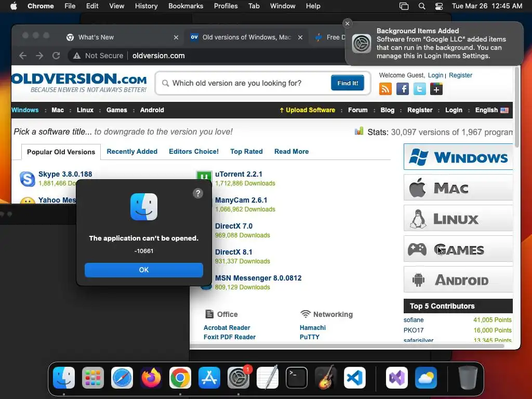Open the Background Items Added notification

click(x=434, y=44)
